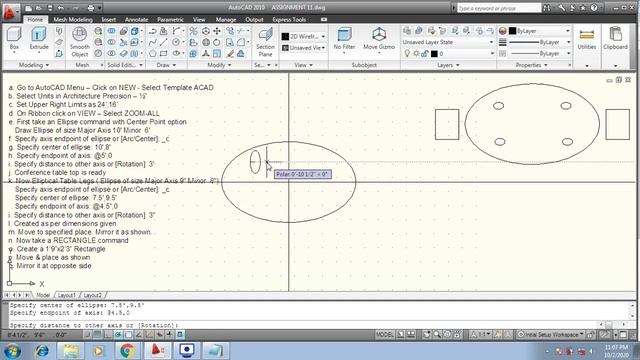
Task: Toggle Polar Tracking in status bar
Action: coord(118,335)
